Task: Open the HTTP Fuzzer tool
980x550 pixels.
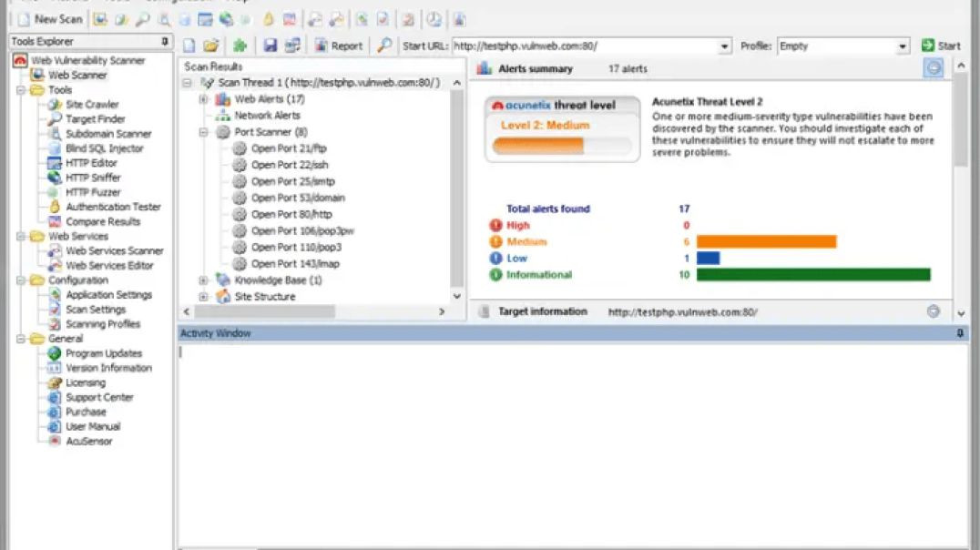Action: point(93,192)
